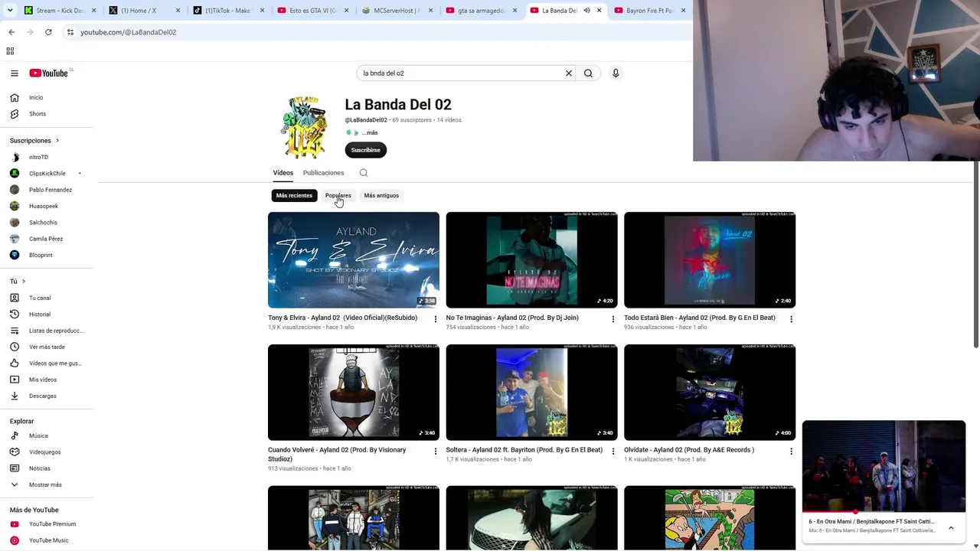Open YouTube Music from sidebar
Viewport: 980px width, 551px height.
pyautogui.click(x=47, y=540)
